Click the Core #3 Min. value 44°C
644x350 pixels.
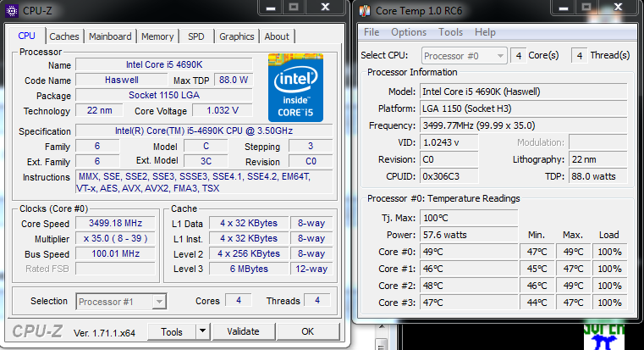click(537, 303)
